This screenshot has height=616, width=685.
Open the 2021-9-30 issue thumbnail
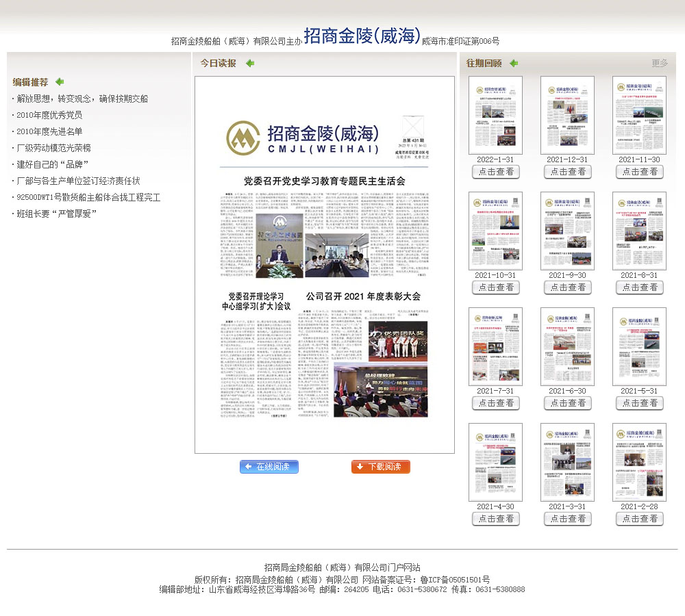point(567,231)
